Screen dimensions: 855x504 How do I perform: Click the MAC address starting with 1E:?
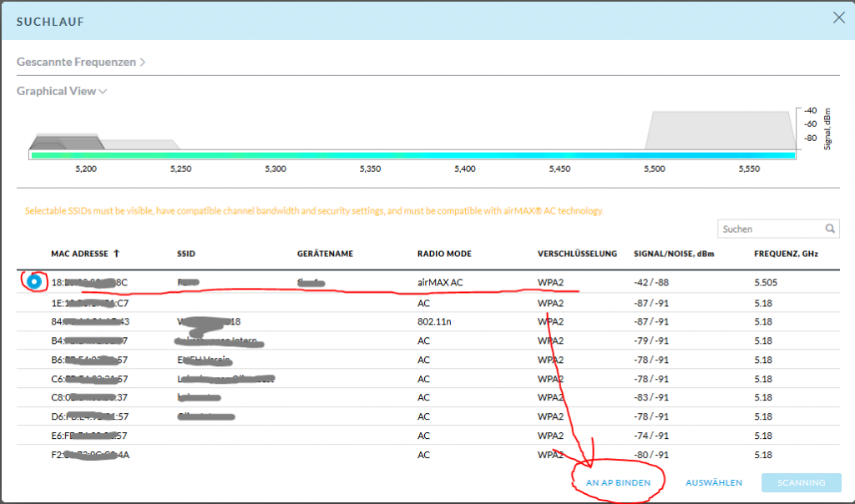coord(90,303)
